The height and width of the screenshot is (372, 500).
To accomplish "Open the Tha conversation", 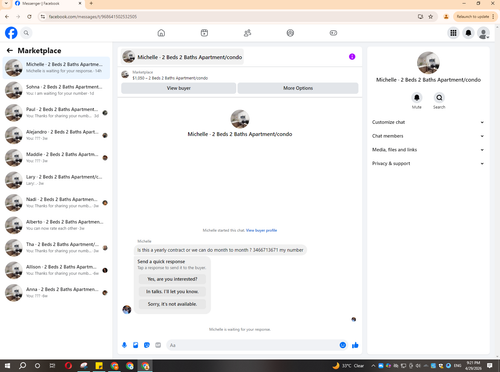I will coord(56,248).
